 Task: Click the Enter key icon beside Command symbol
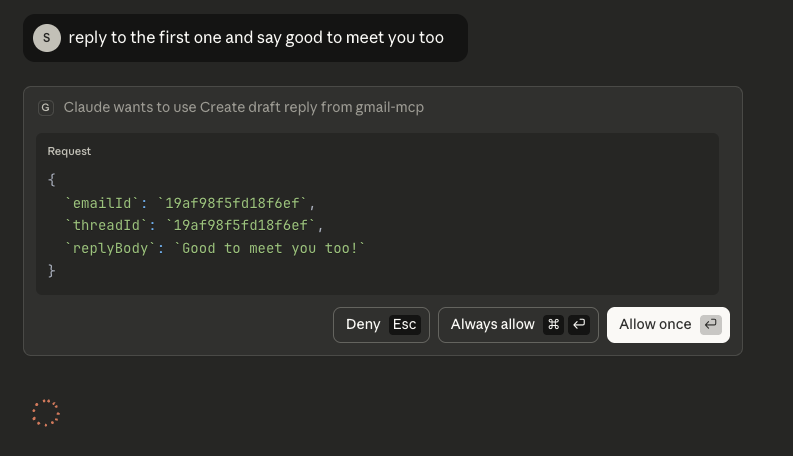tap(578, 325)
